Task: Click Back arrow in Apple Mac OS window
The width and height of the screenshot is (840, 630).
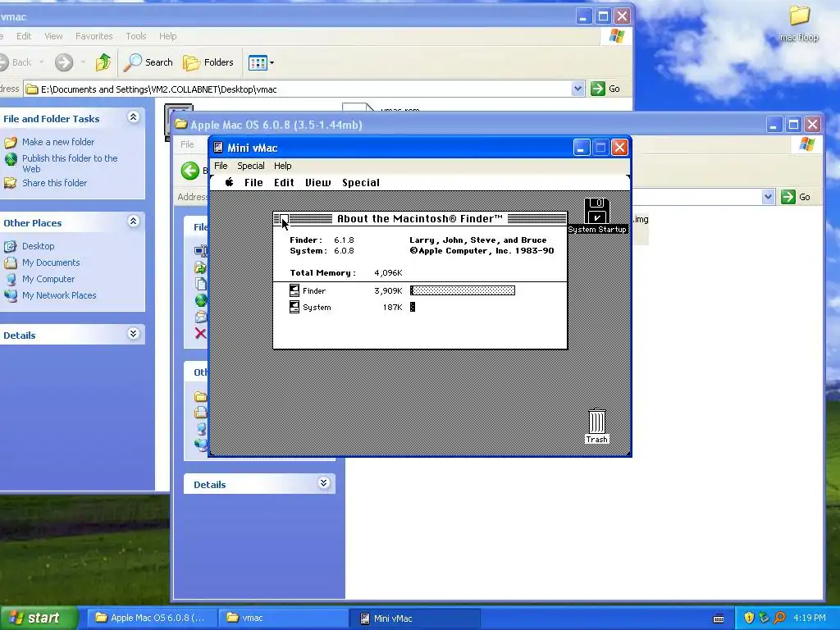Action: 189,171
